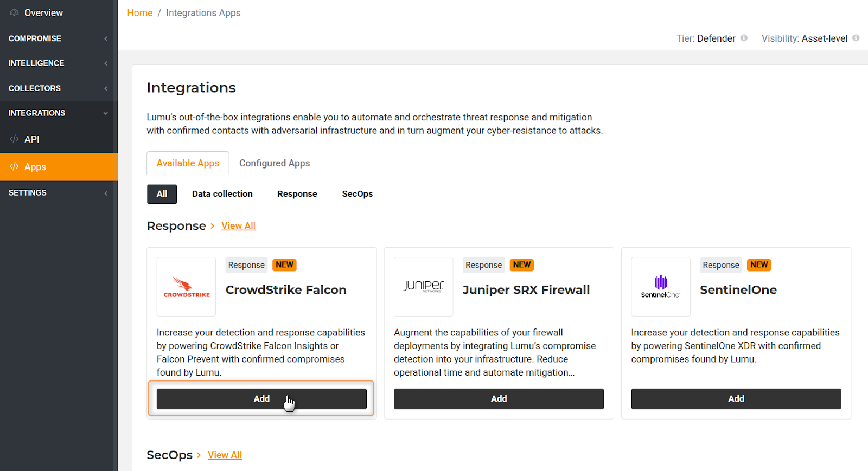Screen dimensions: 868x471
Task: Expand the Intelligence sidebar section
Action: (58, 63)
